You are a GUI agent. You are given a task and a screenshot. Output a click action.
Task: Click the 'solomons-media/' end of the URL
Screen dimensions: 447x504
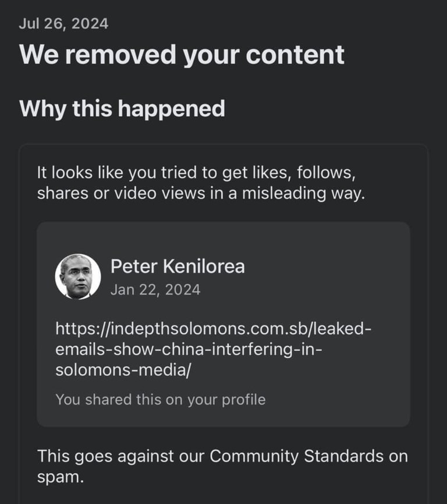[123, 370]
